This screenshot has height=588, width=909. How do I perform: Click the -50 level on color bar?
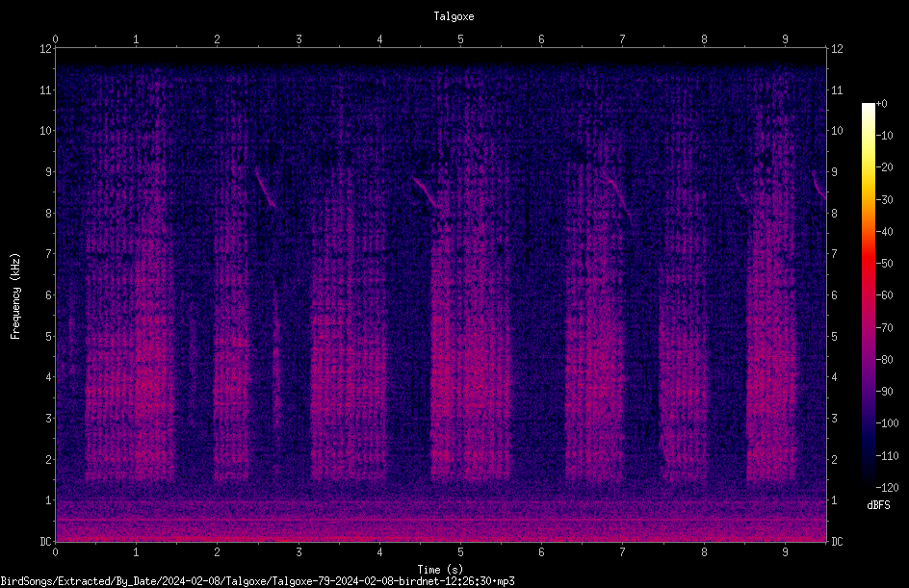pyautogui.click(x=884, y=263)
